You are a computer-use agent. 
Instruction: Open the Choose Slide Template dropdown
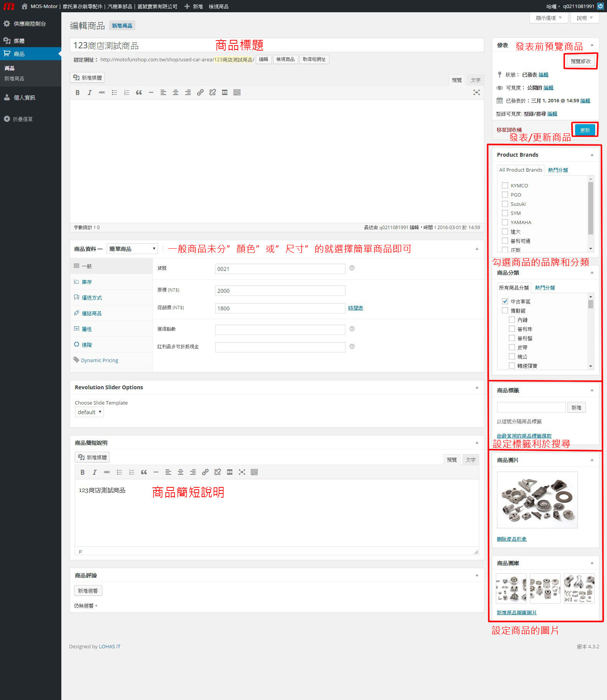[89, 412]
